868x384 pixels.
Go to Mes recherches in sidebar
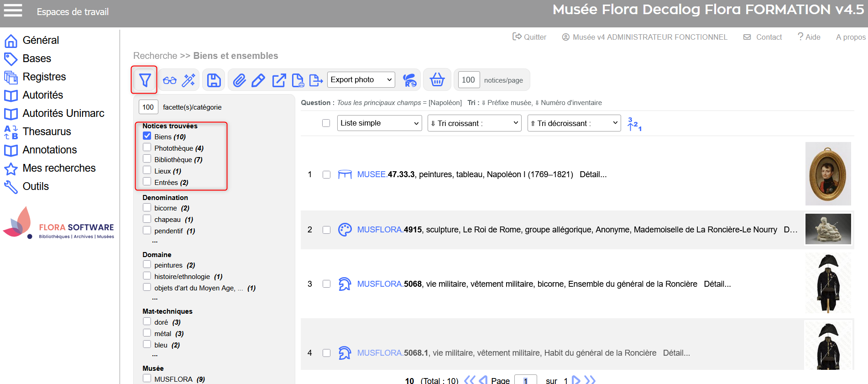pyautogui.click(x=59, y=168)
